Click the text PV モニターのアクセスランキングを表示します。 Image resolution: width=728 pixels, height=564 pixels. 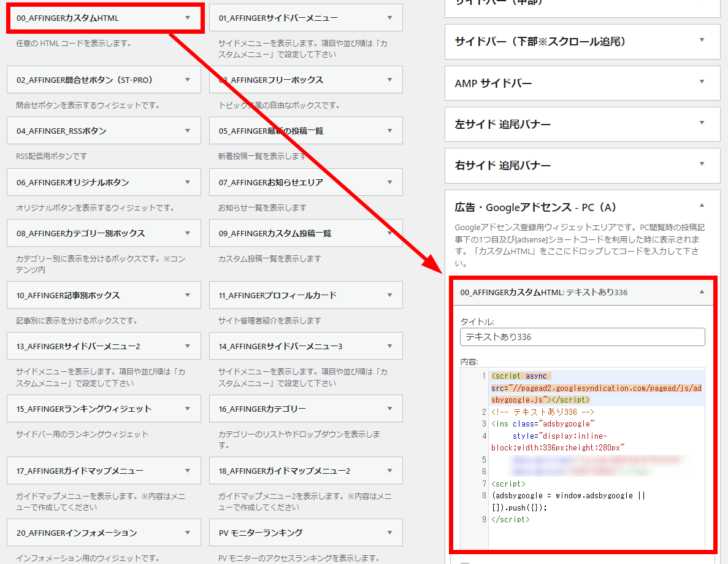[x=299, y=558]
